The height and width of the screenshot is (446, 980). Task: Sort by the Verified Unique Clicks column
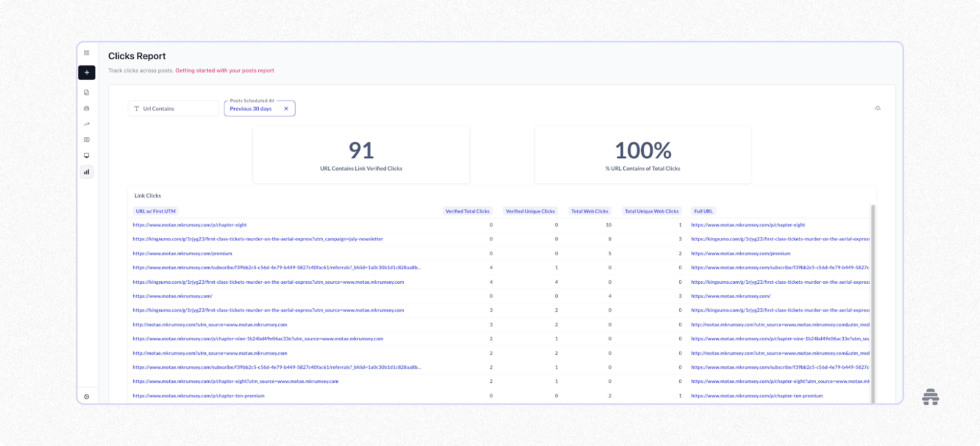pos(530,211)
